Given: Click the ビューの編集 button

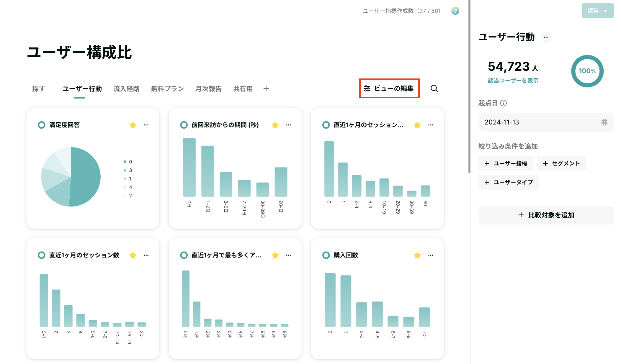Looking at the screenshot, I should [x=389, y=88].
